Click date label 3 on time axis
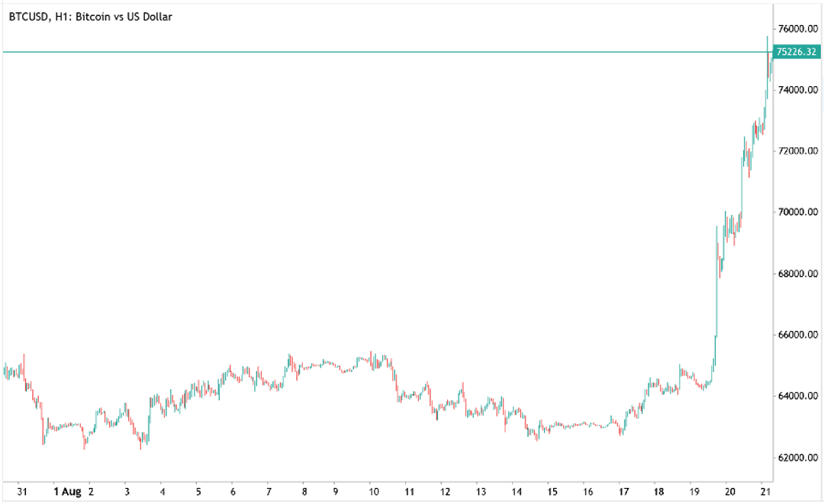This screenshot has width=824, height=504. tap(127, 492)
